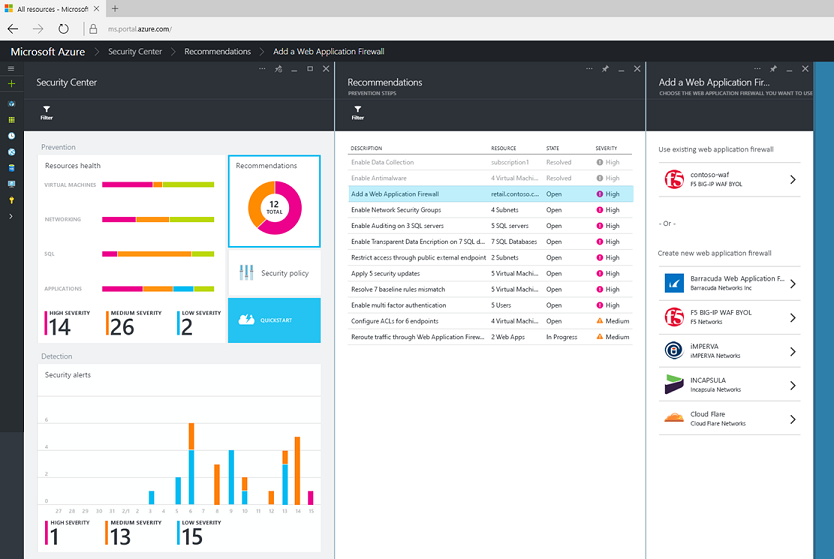Viewport: 834px width, 559px height.
Task: Pin the Add a Web Application Firewall blade
Action: coord(773,69)
